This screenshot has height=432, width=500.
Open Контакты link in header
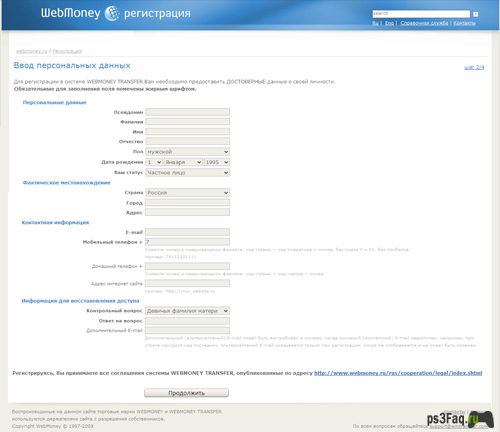pyautogui.click(x=464, y=23)
